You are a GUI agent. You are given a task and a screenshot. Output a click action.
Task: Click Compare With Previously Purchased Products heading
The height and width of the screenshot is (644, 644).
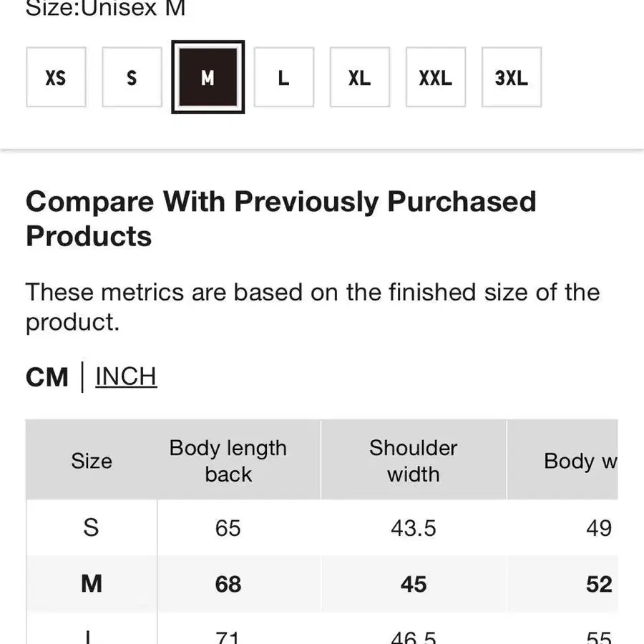pyautogui.click(x=281, y=218)
